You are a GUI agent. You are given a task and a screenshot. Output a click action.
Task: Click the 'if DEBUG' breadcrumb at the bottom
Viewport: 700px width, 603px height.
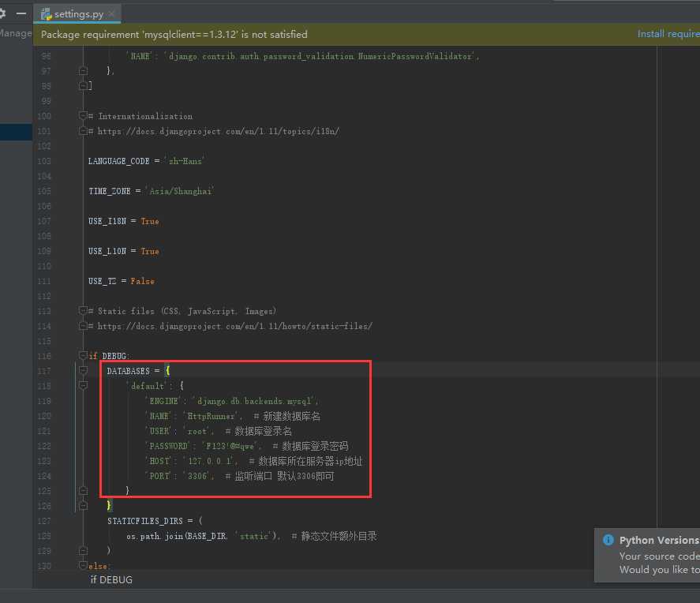coord(111,579)
